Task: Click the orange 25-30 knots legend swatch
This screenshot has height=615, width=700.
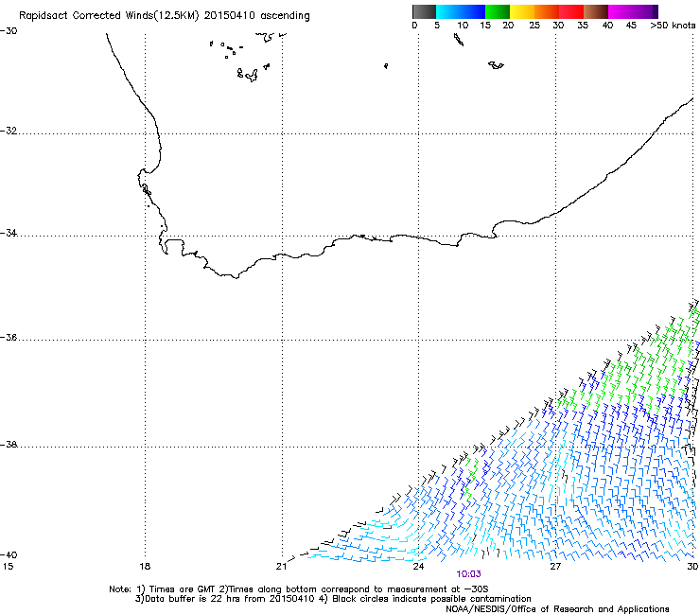Action: pos(547,11)
